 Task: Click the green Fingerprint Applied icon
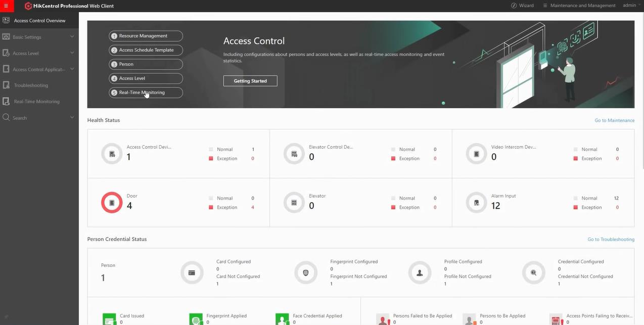(x=196, y=319)
